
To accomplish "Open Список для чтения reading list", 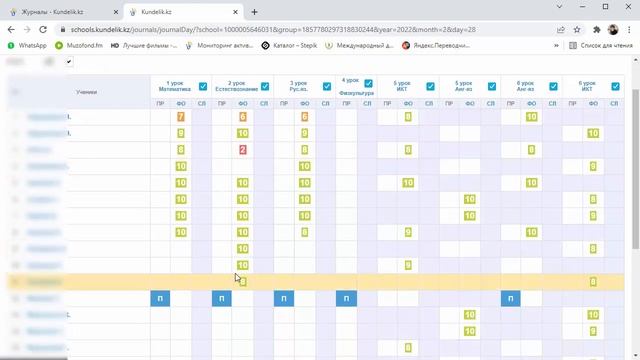I will tap(601, 45).
